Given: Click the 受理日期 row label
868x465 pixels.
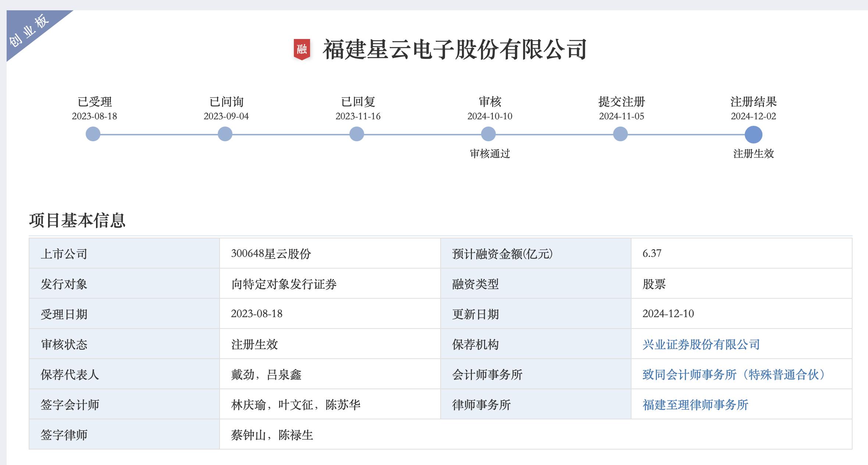Looking at the screenshot, I should pyautogui.click(x=64, y=315).
